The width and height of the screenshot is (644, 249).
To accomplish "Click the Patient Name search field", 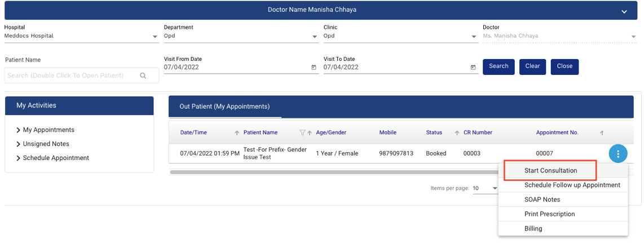I will tap(72, 75).
